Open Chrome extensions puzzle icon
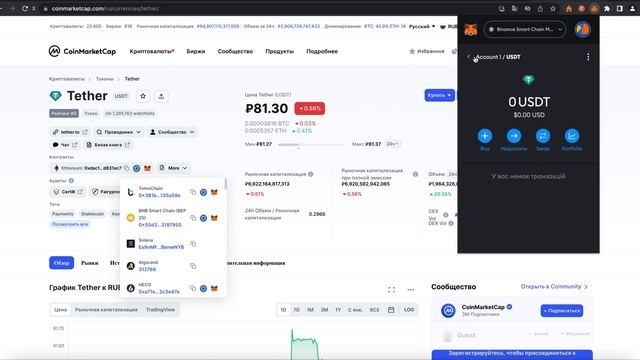 (x=607, y=9)
